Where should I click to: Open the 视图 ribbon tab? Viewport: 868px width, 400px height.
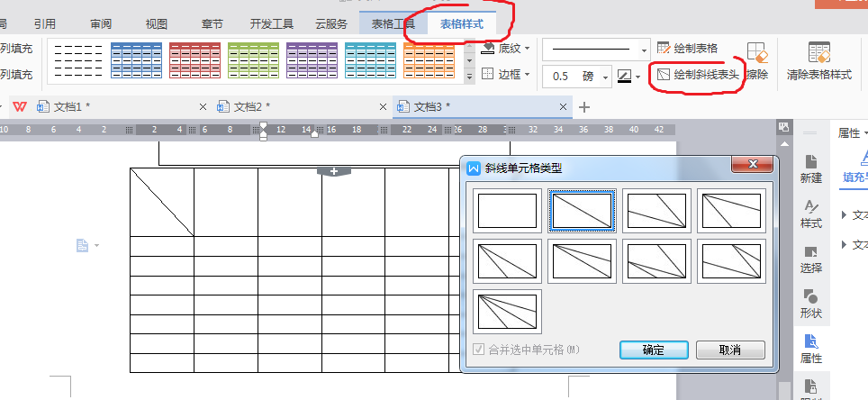click(x=156, y=23)
